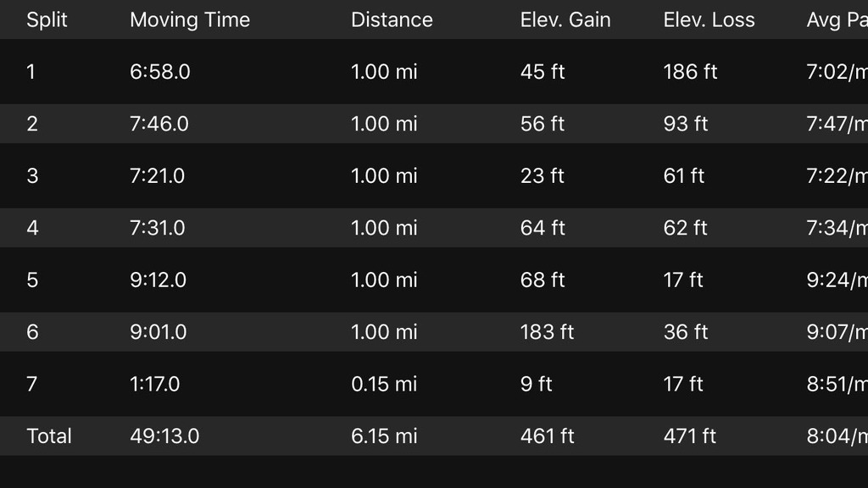Select the 461 ft total elevation gain
Screen dimensions: 868x488
(x=547, y=436)
